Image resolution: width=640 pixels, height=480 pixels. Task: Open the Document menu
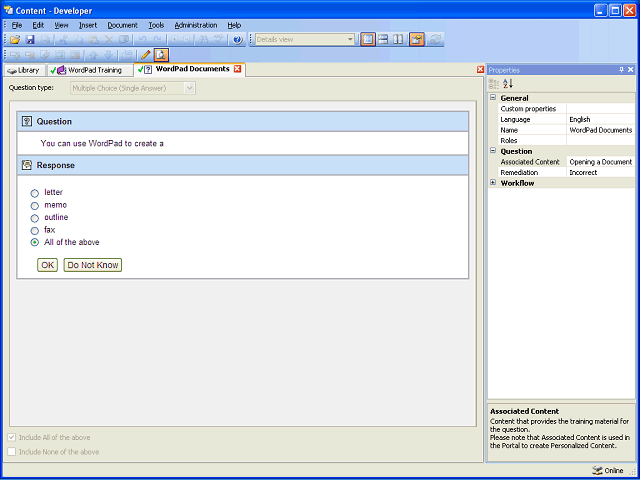point(122,25)
